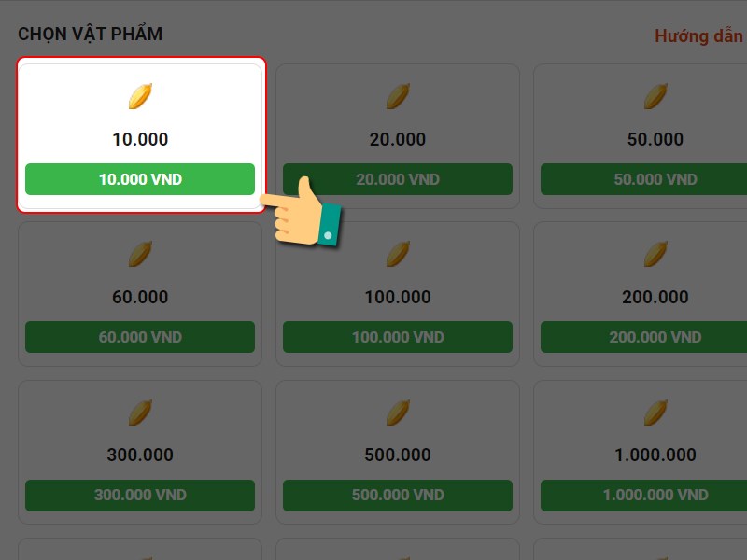Click the gold icon above 1.000.000
The image size is (747, 560).
(x=655, y=412)
